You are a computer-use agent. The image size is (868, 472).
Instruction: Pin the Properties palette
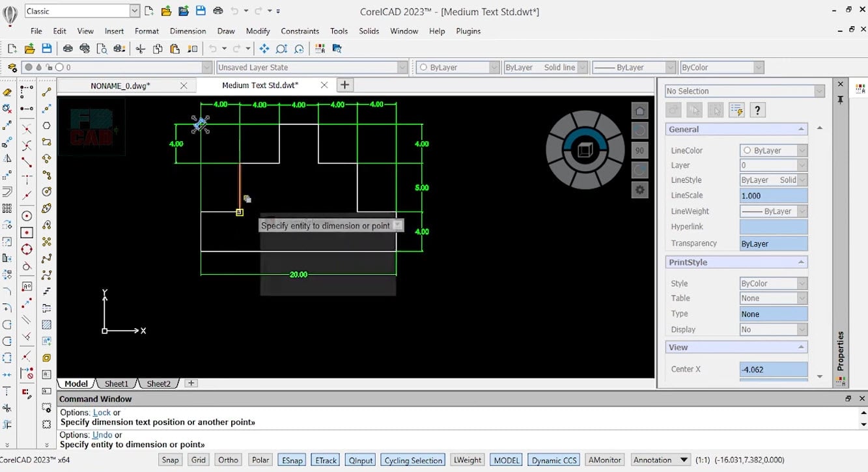click(x=841, y=100)
